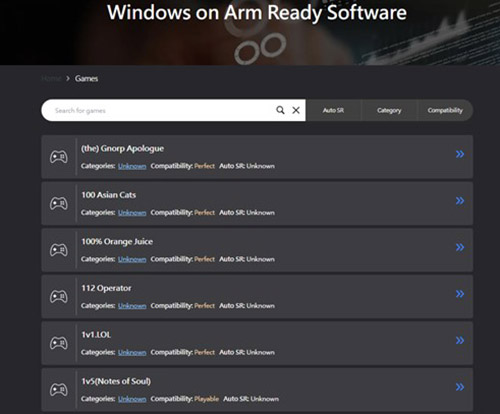Go to the Home breadcrumb link
Viewport: 500px width, 414px height.
(x=51, y=79)
